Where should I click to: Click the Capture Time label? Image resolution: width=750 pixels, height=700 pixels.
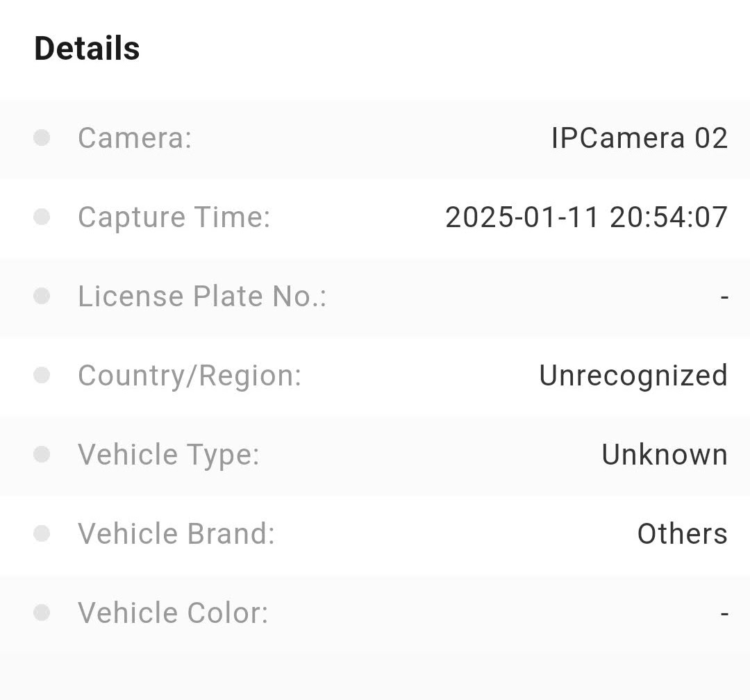[174, 217]
